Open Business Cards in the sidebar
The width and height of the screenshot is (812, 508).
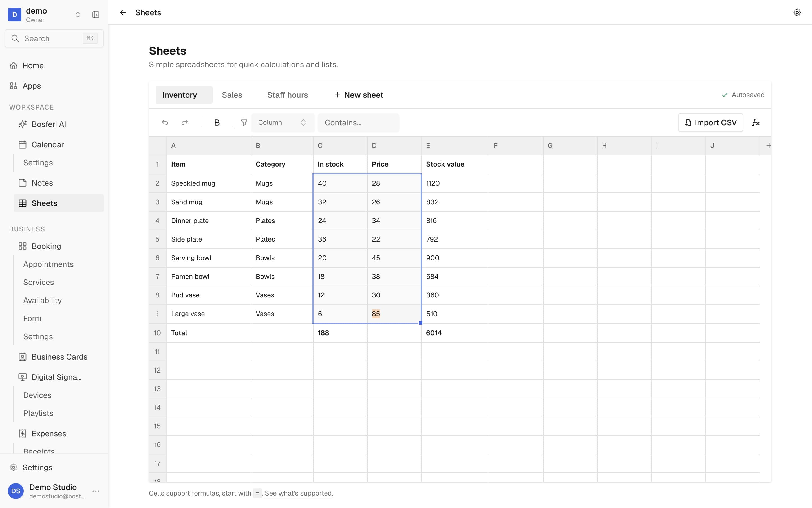coord(58,357)
